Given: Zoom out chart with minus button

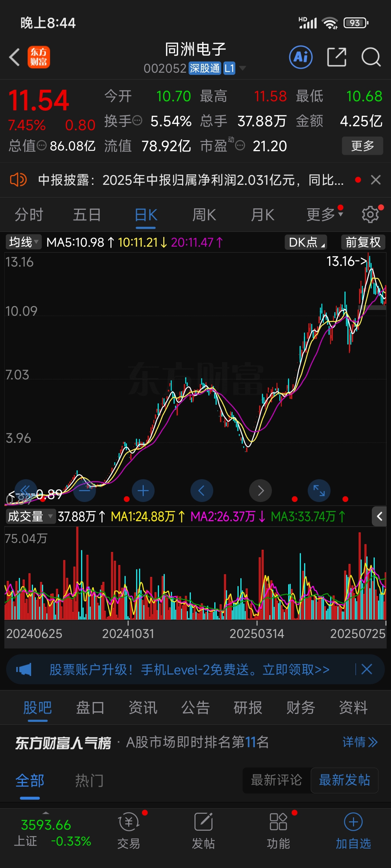Looking at the screenshot, I should coord(84,491).
